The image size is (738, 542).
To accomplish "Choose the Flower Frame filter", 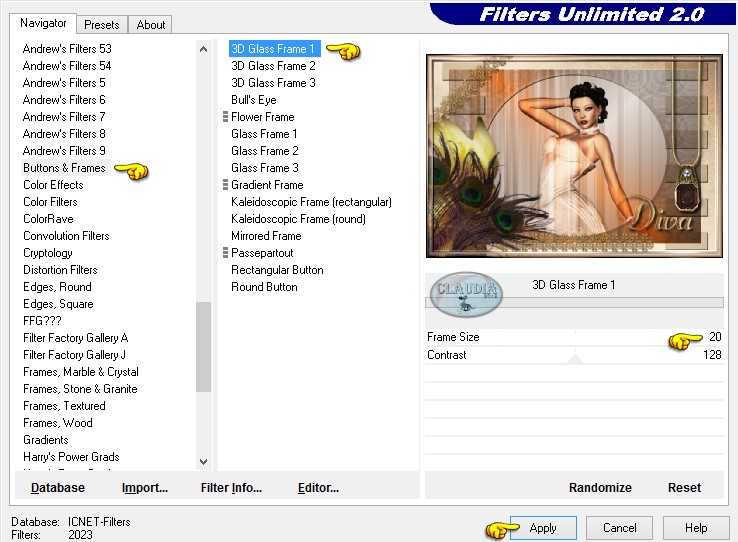I will (x=263, y=117).
